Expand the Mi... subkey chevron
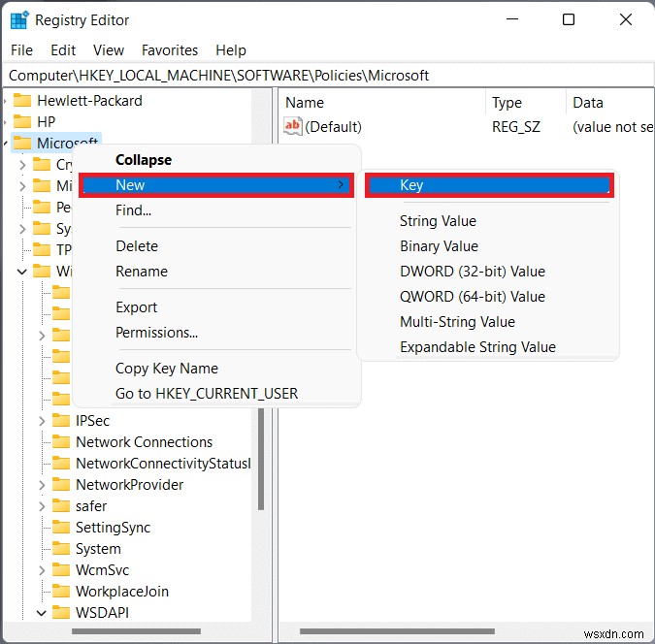This screenshot has height=644, width=655. (x=22, y=186)
